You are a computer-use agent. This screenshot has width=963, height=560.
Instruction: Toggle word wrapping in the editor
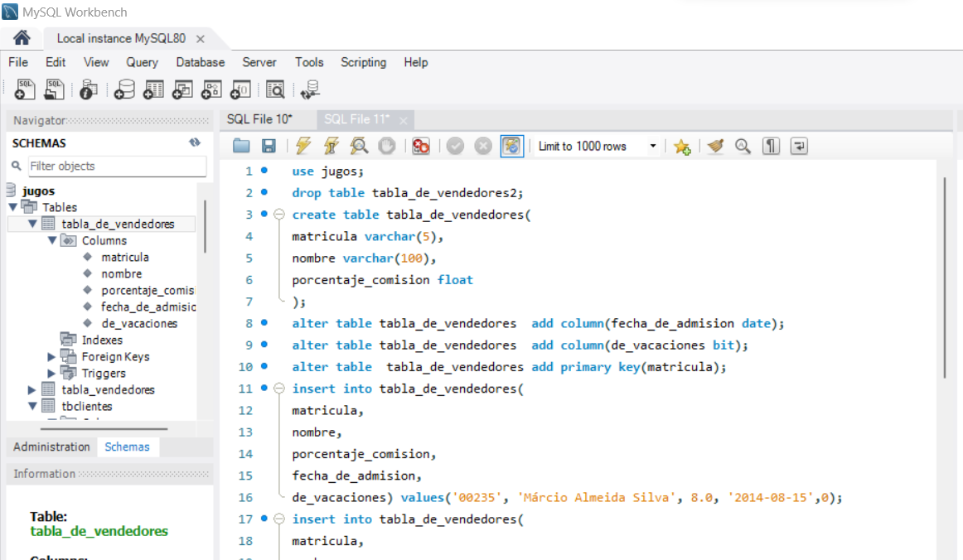(799, 146)
